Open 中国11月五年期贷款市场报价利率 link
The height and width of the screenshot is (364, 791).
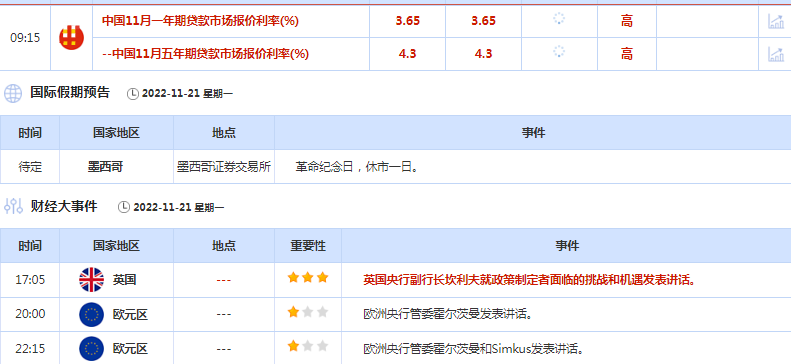pos(205,53)
